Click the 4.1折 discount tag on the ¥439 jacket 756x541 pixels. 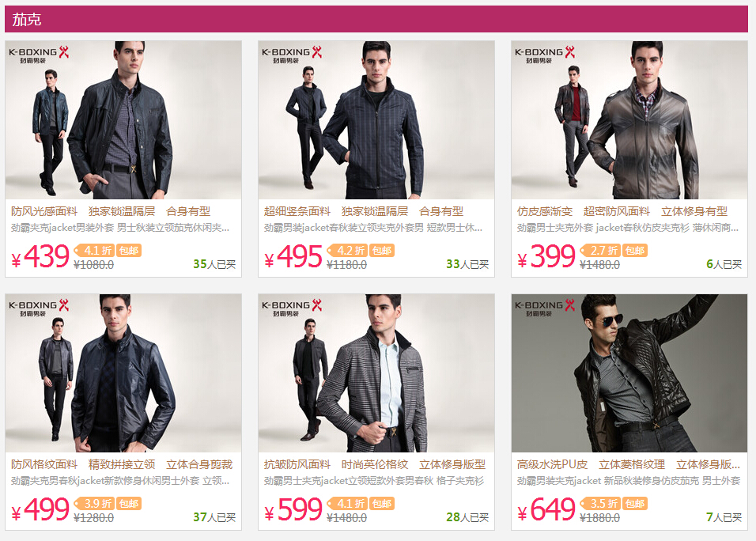coord(95,250)
